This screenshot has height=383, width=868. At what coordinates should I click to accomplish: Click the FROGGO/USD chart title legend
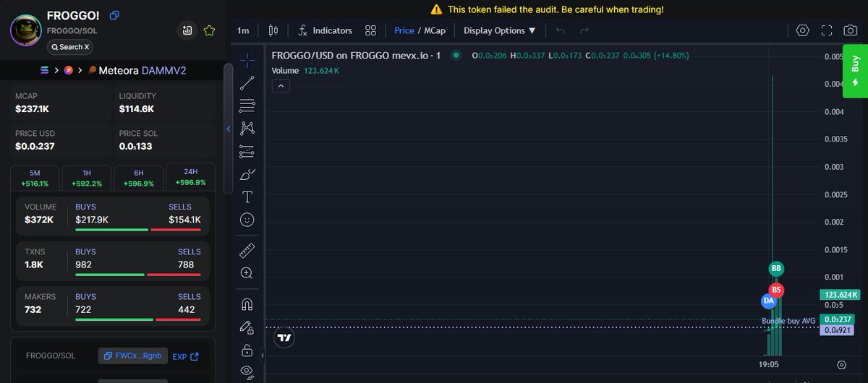click(x=356, y=55)
